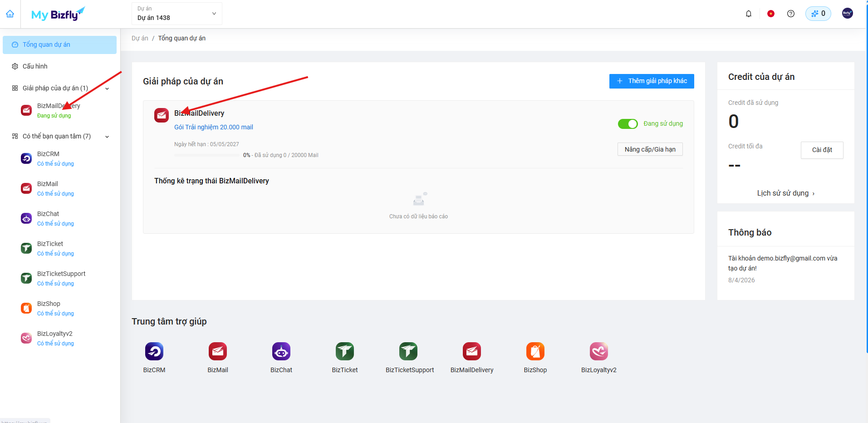This screenshot has height=423, width=868.
Task: Change language via Vietnam flag icon
Action: coord(771,14)
